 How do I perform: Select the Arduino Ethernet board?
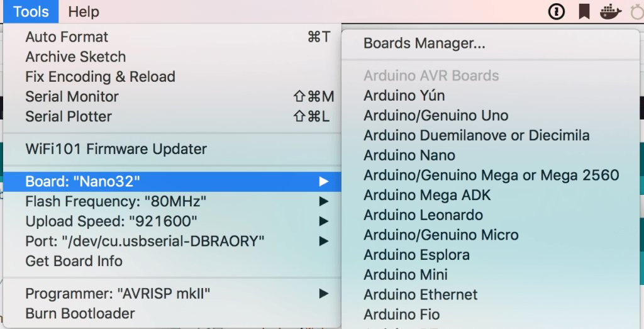(x=491, y=295)
